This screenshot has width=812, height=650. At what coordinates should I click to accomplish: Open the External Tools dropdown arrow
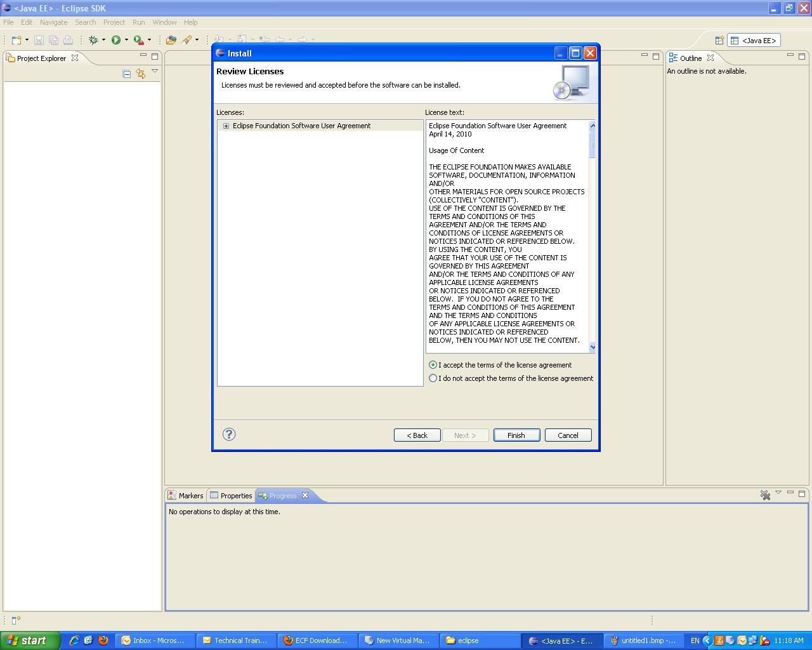tap(149, 40)
